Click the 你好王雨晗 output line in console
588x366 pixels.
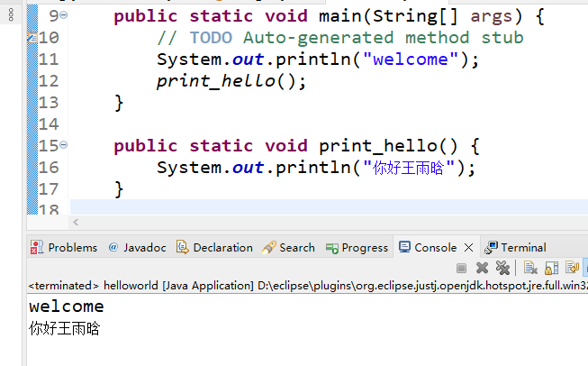click(x=65, y=328)
